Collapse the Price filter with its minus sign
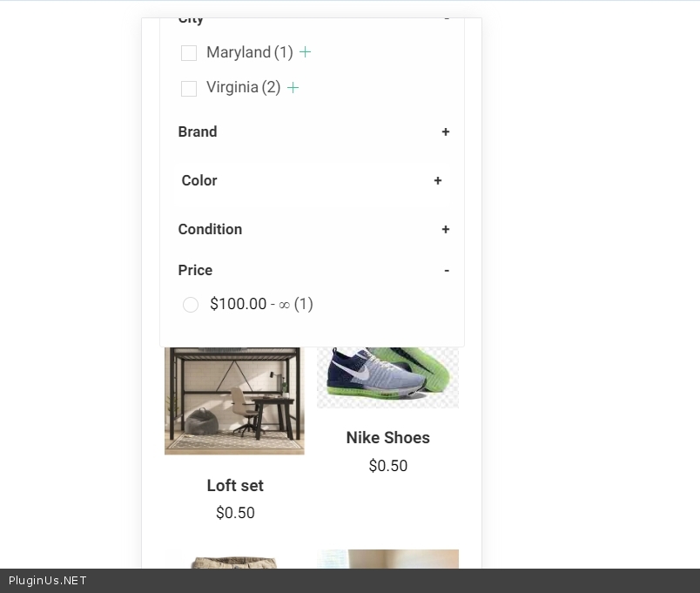 [x=446, y=271]
